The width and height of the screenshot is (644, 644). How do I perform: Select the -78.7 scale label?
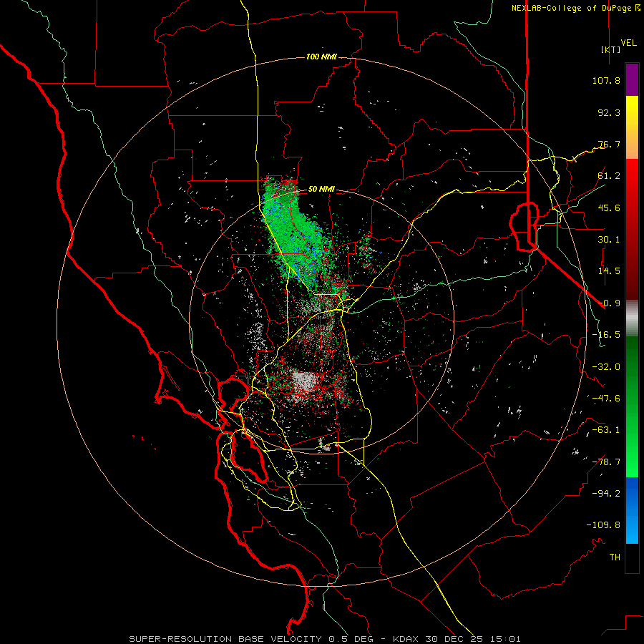pyautogui.click(x=606, y=462)
